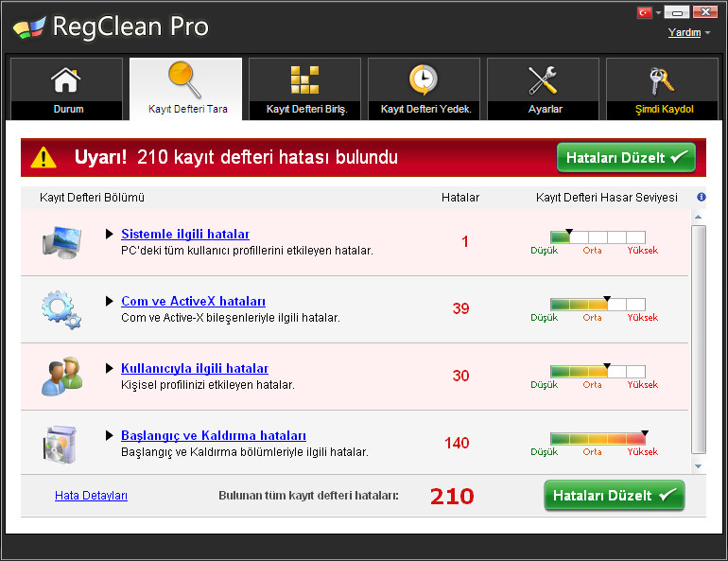
Task: Open the Hata Detayları link
Action: tap(91, 496)
